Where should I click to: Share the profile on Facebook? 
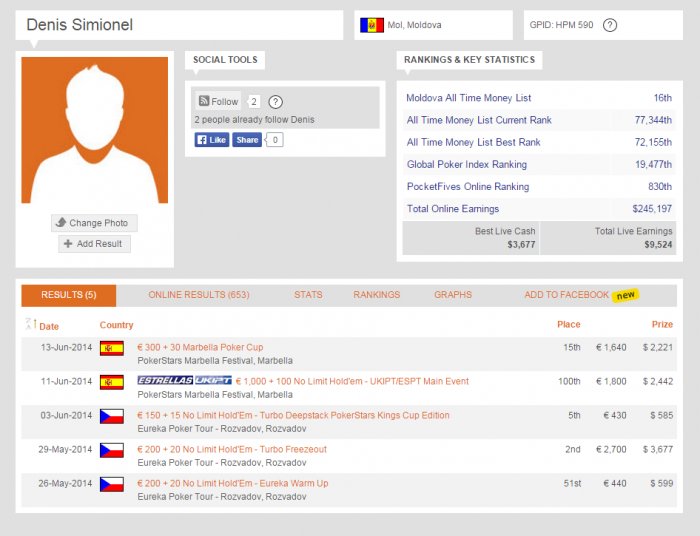click(247, 140)
